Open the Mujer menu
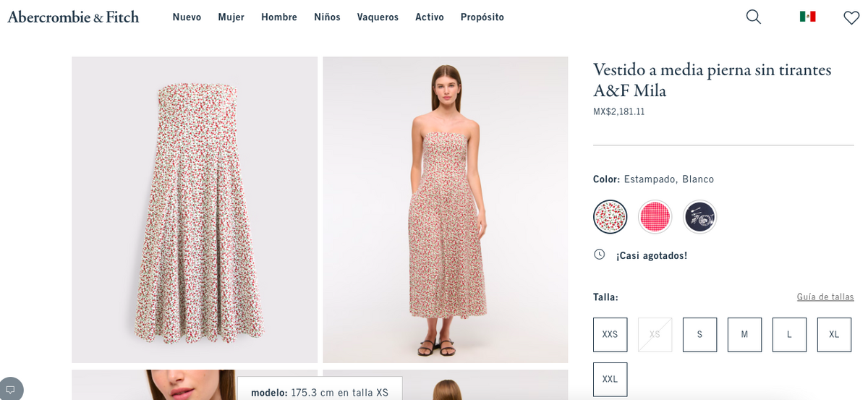 [x=231, y=17]
